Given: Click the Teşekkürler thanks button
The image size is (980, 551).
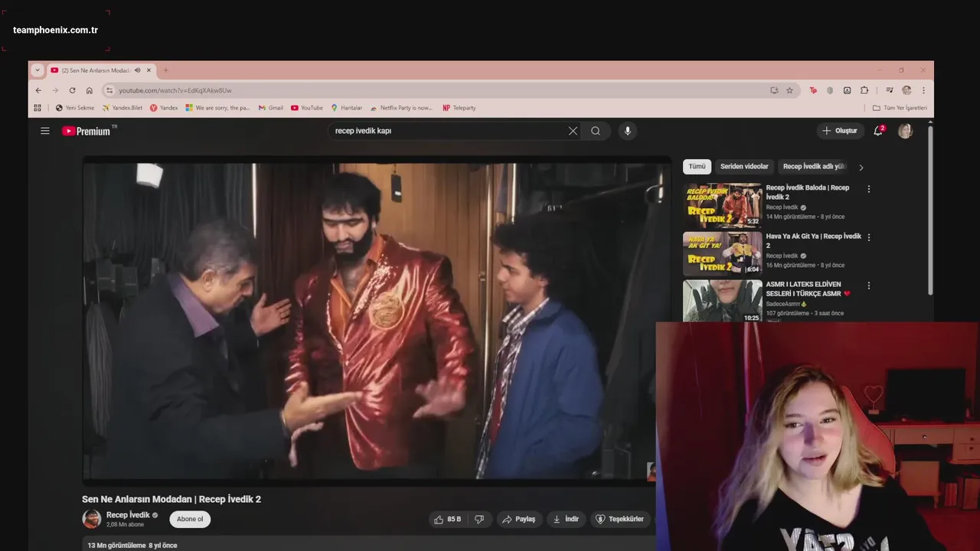Looking at the screenshot, I should point(619,520).
